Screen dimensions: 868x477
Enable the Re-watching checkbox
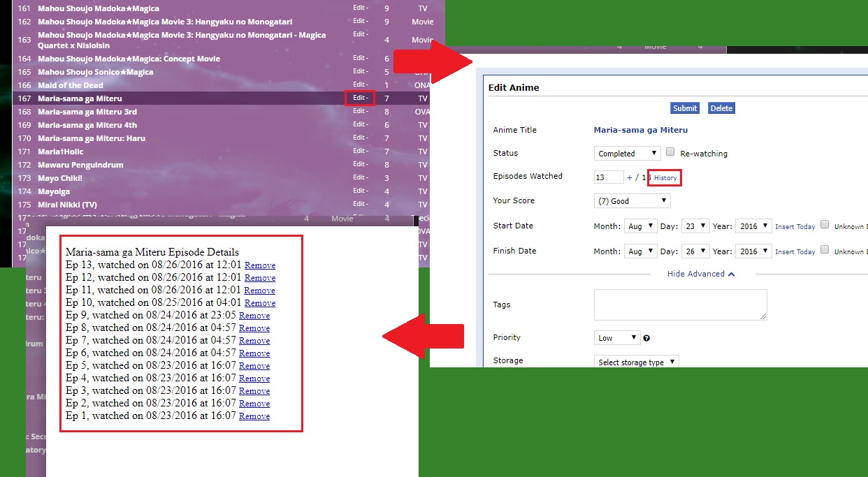tap(670, 152)
